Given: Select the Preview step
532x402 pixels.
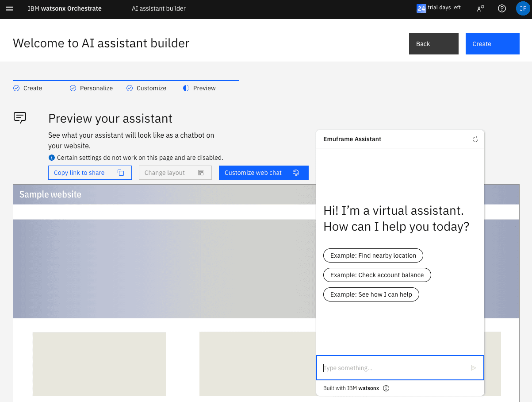Looking at the screenshot, I should [199, 88].
